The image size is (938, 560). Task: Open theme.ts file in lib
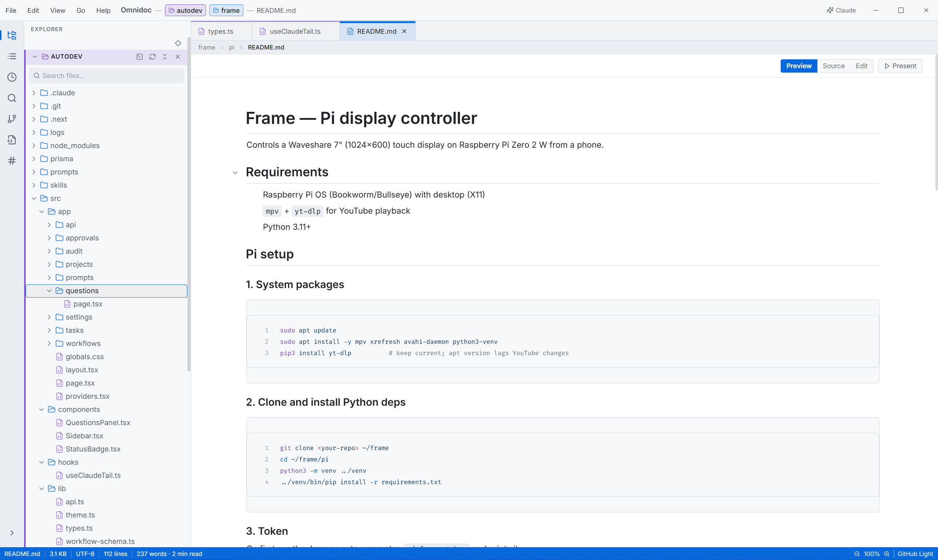click(x=106, y=515)
